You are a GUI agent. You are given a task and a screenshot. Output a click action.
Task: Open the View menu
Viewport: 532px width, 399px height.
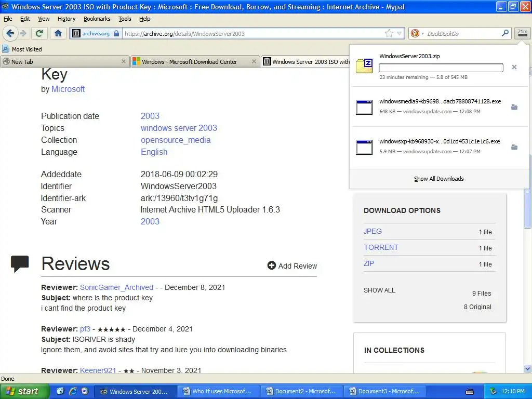pos(44,19)
